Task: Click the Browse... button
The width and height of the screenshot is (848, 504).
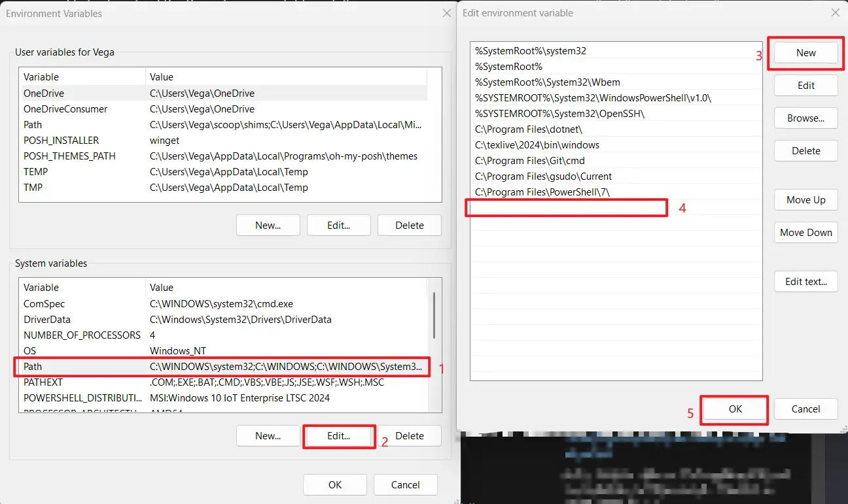Action: click(x=805, y=118)
